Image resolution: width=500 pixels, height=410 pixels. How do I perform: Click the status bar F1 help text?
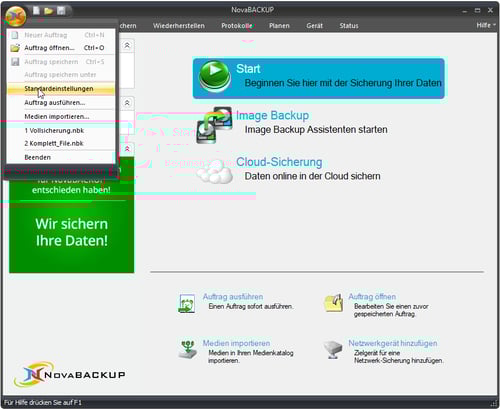point(43,403)
